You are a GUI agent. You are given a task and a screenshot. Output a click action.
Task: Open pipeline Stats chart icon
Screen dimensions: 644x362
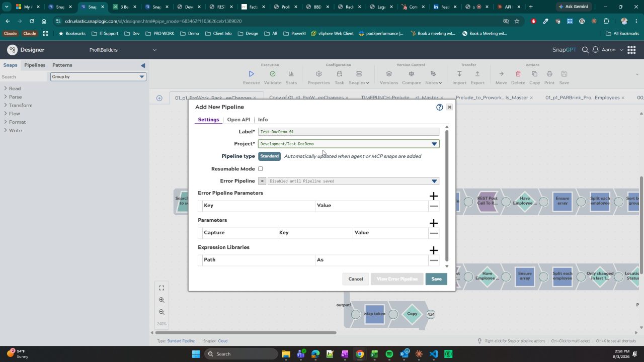tap(291, 74)
